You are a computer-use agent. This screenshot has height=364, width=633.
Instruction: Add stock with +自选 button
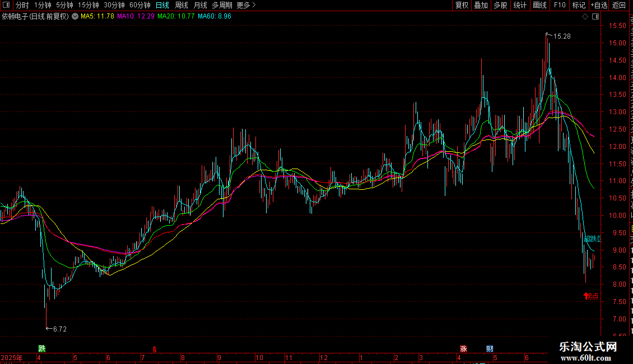[x=599, y=5]
